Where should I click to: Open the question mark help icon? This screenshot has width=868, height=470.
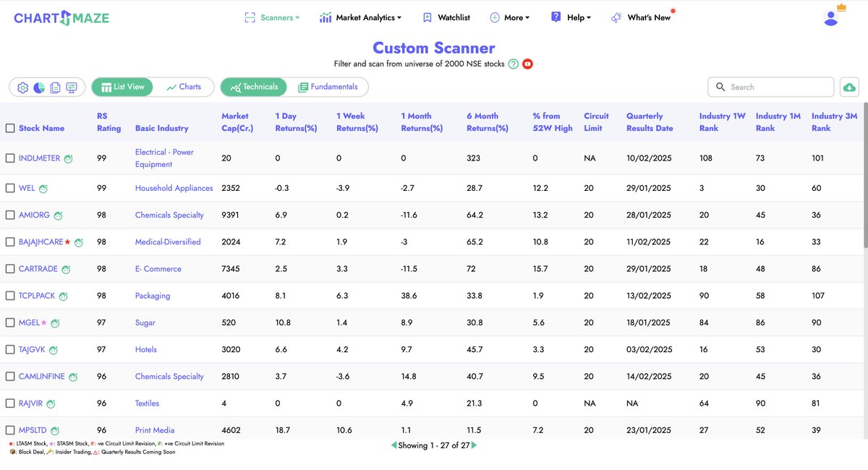pos(514,64)
